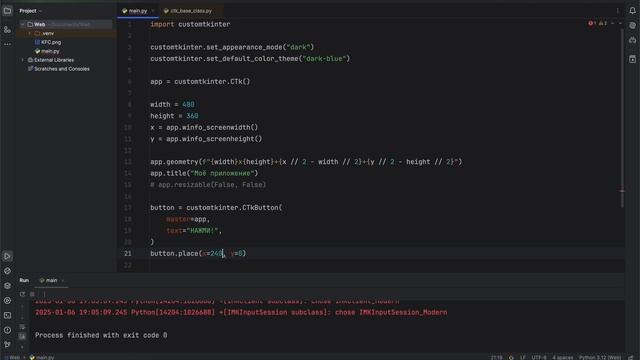Toggle soft-wrap icon in Run console

click(x=22, y=327)
